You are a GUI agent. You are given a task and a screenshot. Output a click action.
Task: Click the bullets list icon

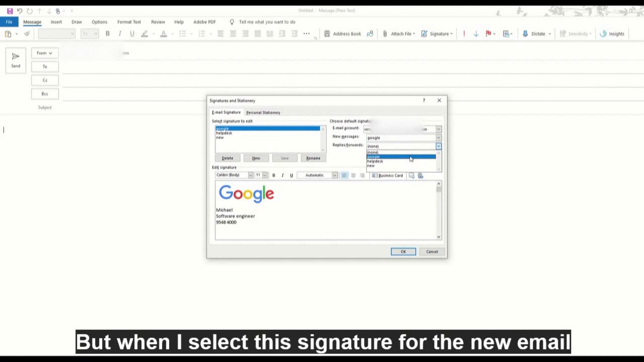pyautogui.click(x=183, y=34)
